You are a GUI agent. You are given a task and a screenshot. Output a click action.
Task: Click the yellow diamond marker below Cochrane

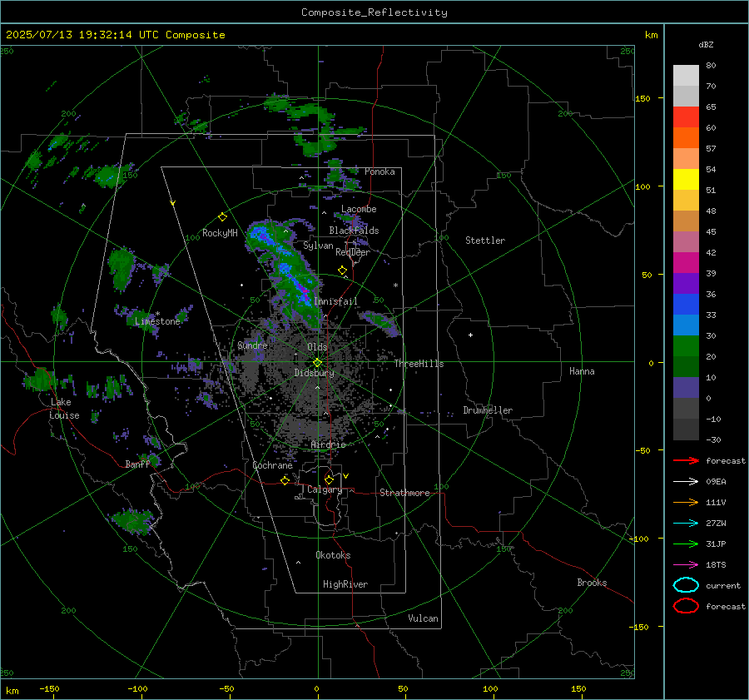(285, 480)
